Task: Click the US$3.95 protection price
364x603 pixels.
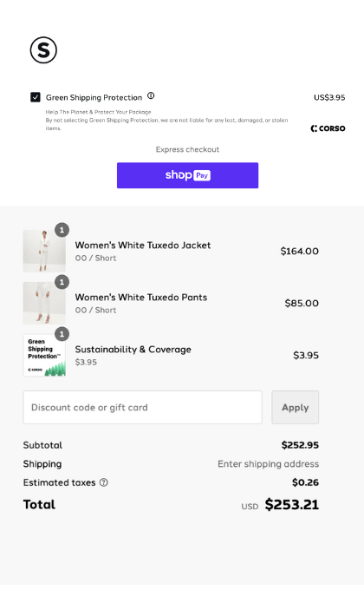Action: [x=329, y=97]
